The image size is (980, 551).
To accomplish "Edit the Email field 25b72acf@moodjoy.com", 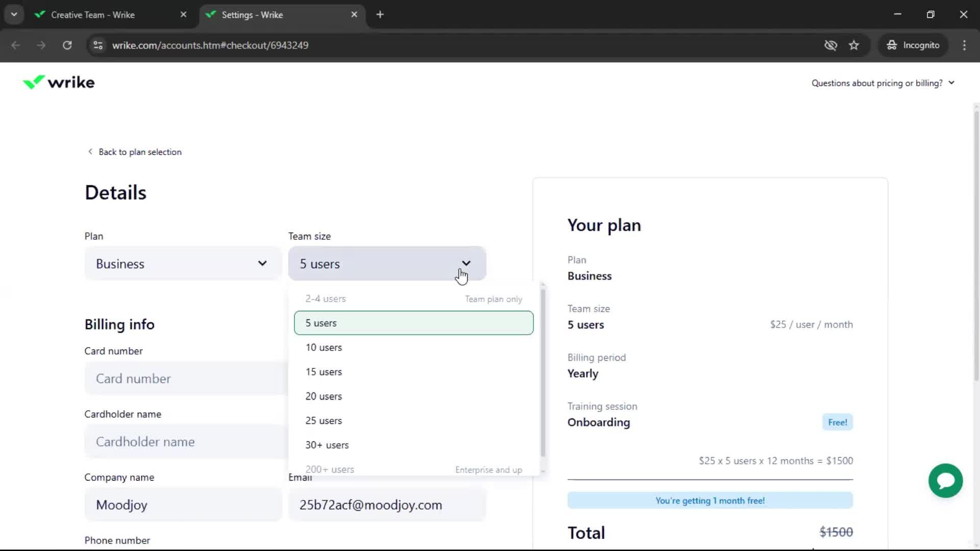I will click(387, 505).
